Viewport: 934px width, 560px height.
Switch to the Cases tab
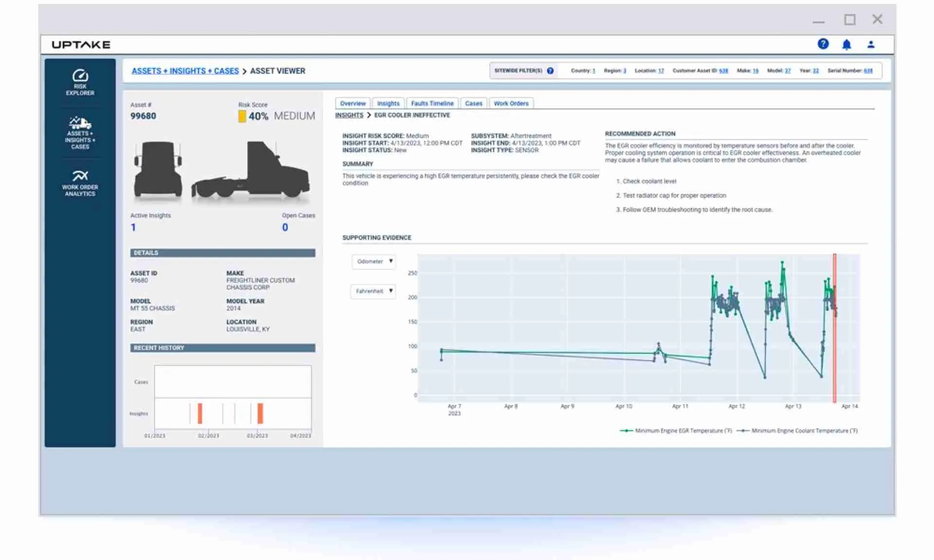pos(473,104)
